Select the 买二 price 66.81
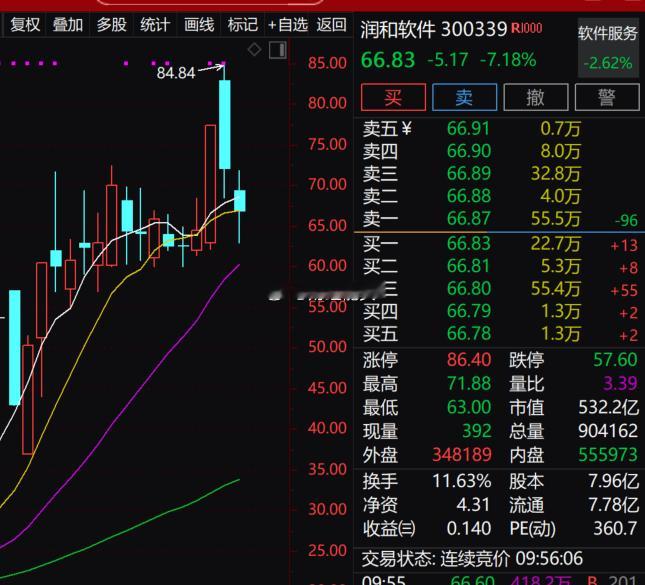 (469, 266)
